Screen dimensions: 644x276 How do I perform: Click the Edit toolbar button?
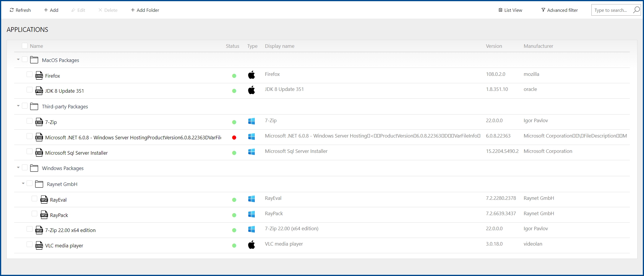78,10
